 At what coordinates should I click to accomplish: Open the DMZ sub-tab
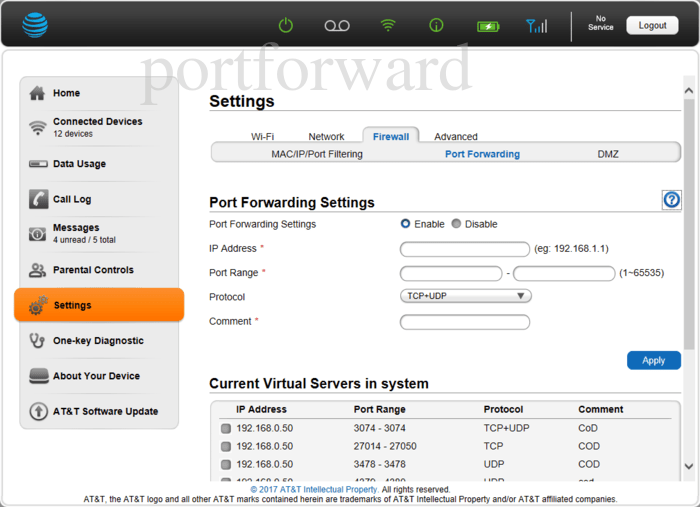[x=608, y=154]
